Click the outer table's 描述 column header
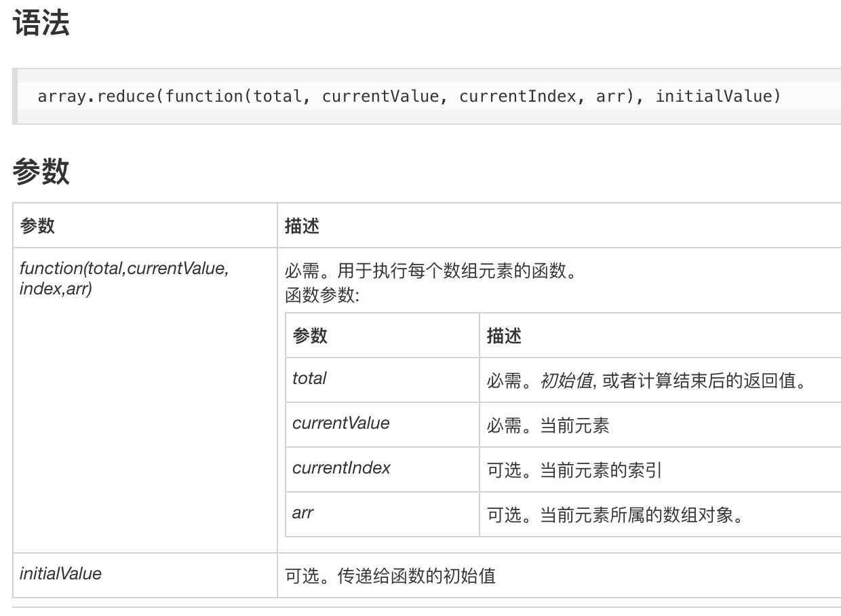The width and height of the screenshot is (841, 616). pos(302,225)
